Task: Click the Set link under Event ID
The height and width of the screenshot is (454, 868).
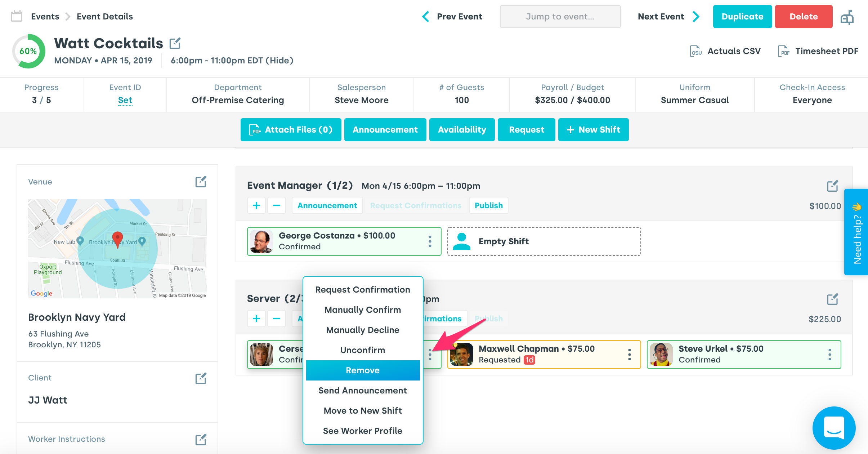Action: point(125,100)
